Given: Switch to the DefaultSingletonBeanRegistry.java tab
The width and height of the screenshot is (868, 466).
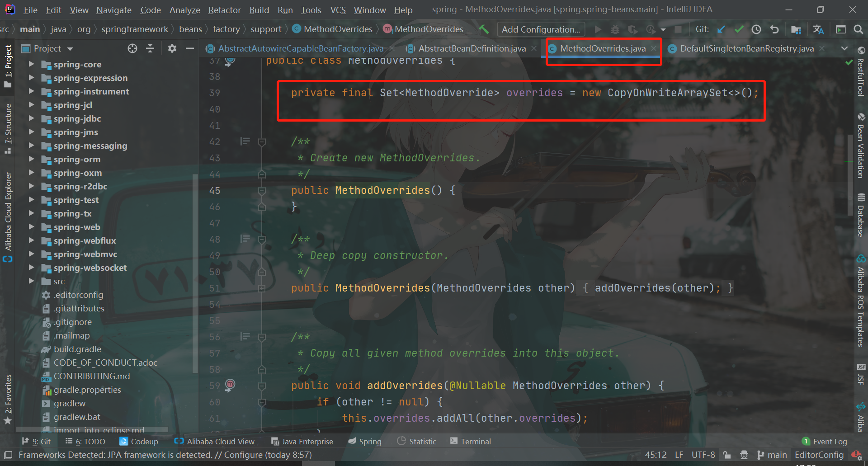Looking at the screenshot, I should pos(746,48).
